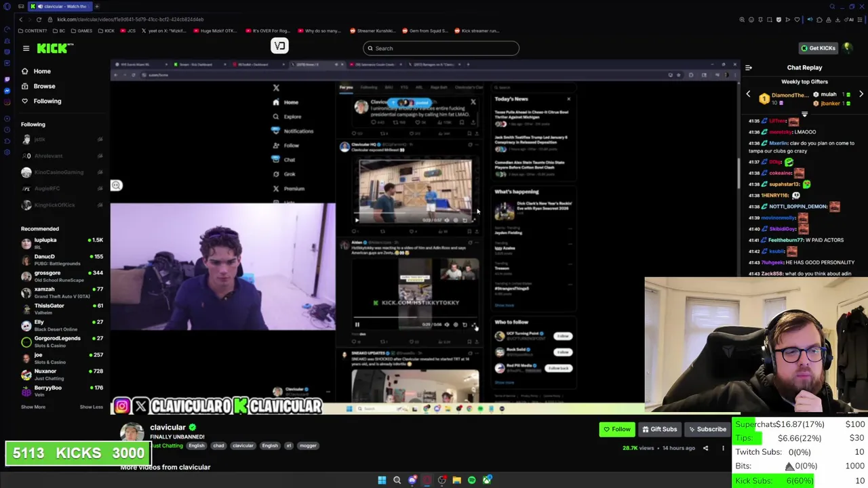
Task: Focus the Kick search field
Action: click(441, 48)
